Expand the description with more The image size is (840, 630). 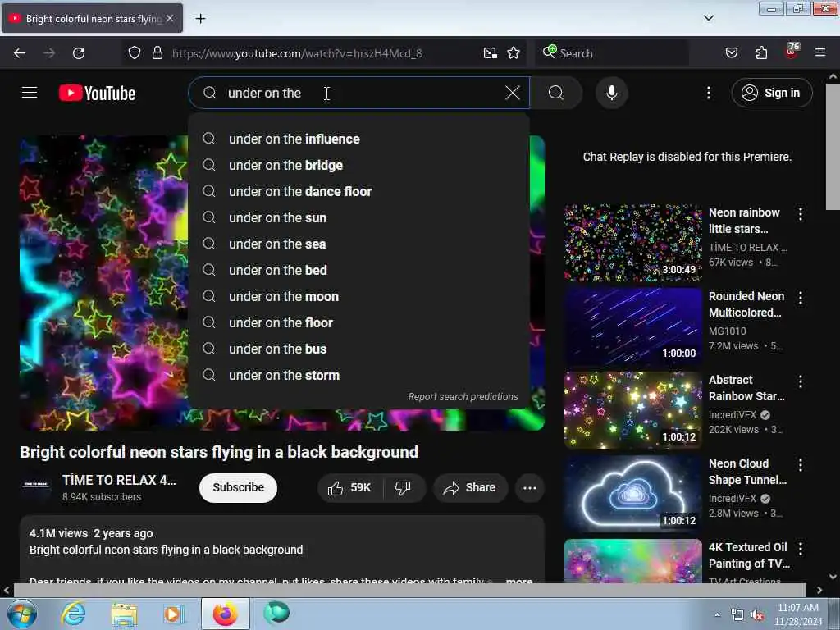(518, 581)
